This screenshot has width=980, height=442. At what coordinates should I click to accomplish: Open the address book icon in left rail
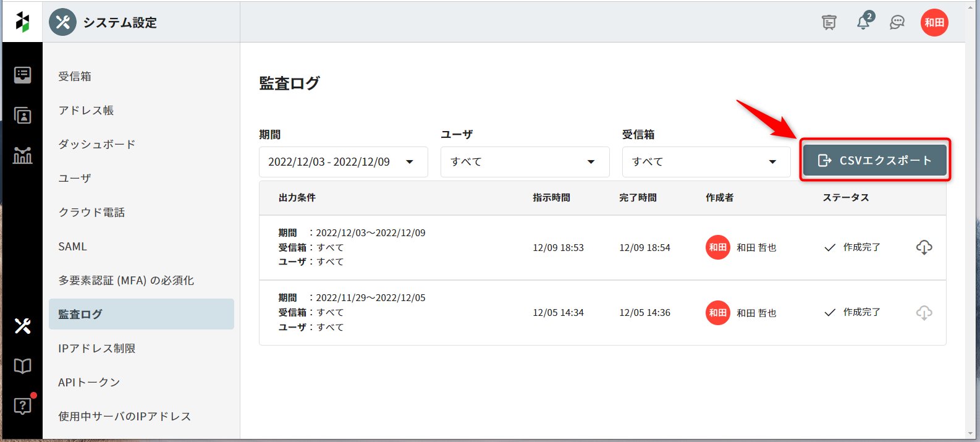tap(22, 115)
